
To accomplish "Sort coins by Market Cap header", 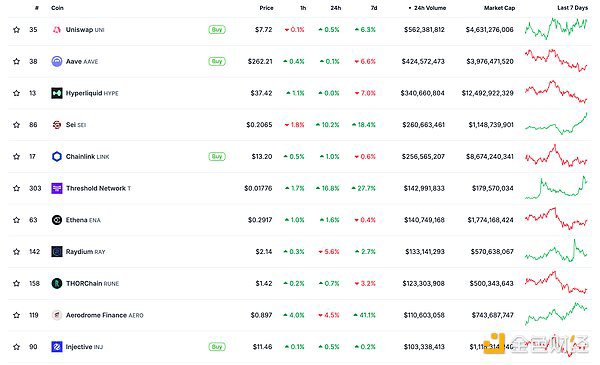I will pyautogui.click(x=499, y=8).
